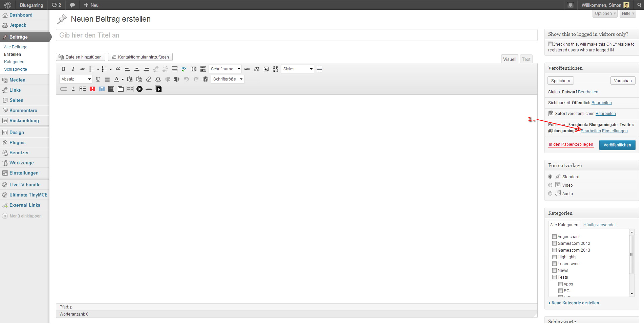The height and width of the screenshot is (324, 644).
Task: Open the Absatz paragraph format dropdown
Action: click(76, 79)
